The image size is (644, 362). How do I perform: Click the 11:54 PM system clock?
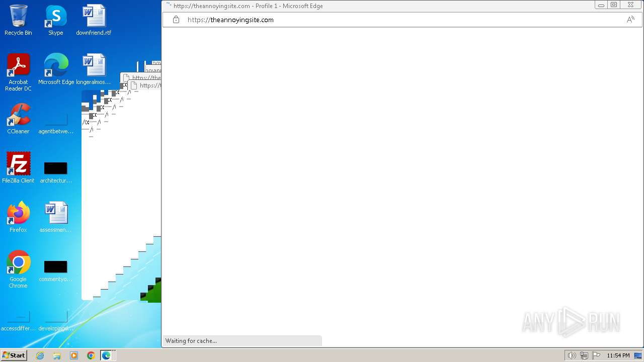pyautogui.click(x=618, y=355)
